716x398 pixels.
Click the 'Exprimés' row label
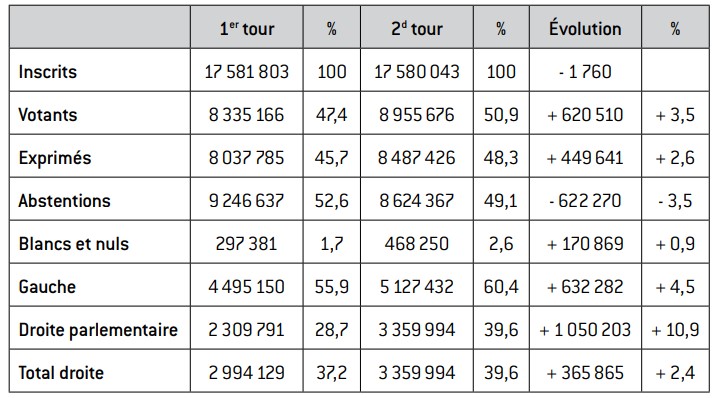(x=55, y=158)
